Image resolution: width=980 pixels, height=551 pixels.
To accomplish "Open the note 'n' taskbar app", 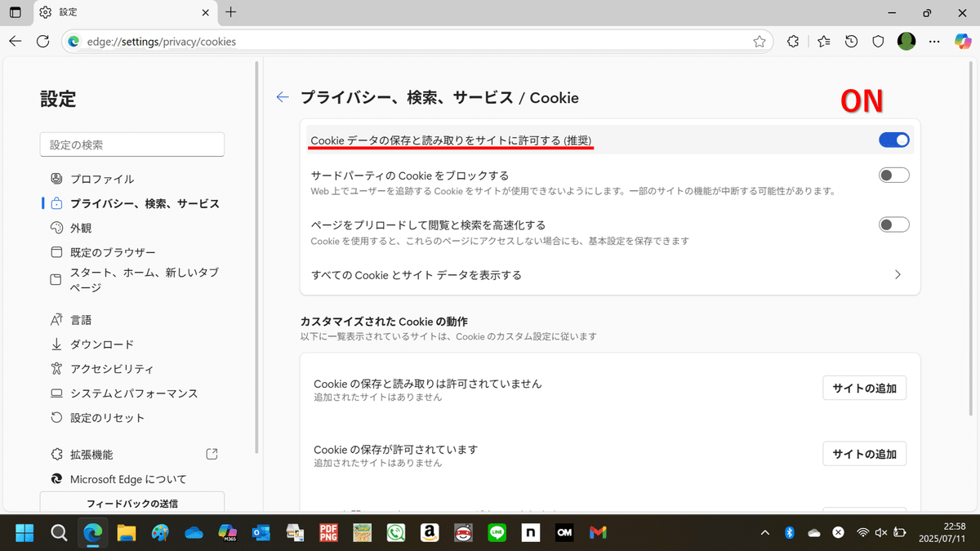I will (531, 532).
